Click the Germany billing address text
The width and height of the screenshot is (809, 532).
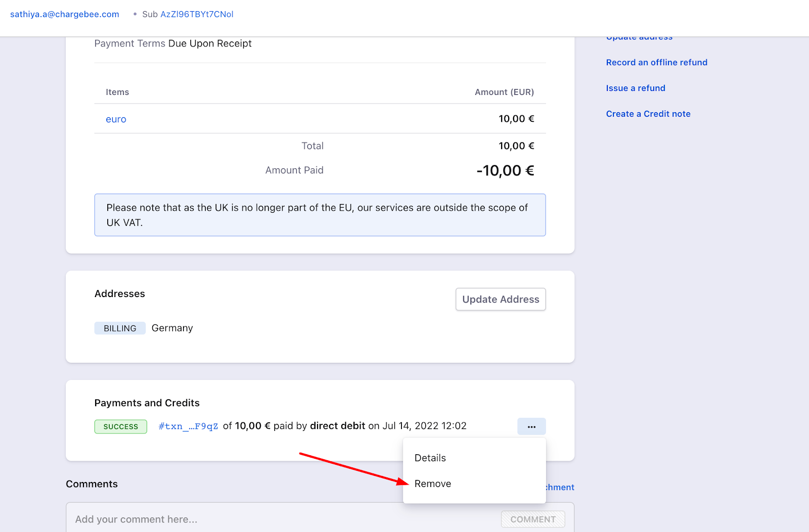172,328
